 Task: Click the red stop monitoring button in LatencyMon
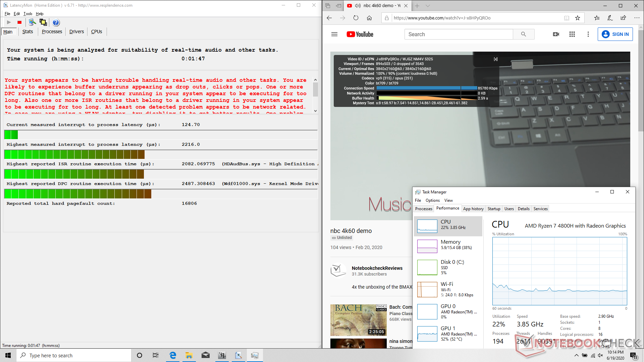(19, 22)
